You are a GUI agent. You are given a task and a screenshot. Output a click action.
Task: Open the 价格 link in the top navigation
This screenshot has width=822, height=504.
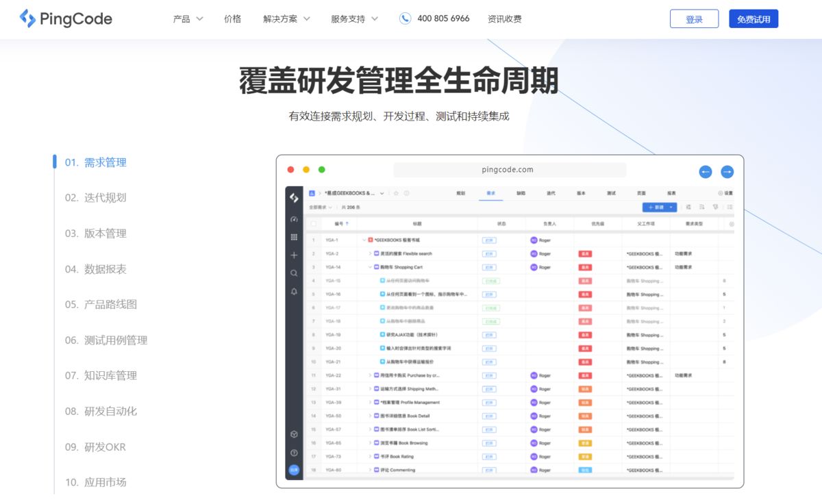232,18
